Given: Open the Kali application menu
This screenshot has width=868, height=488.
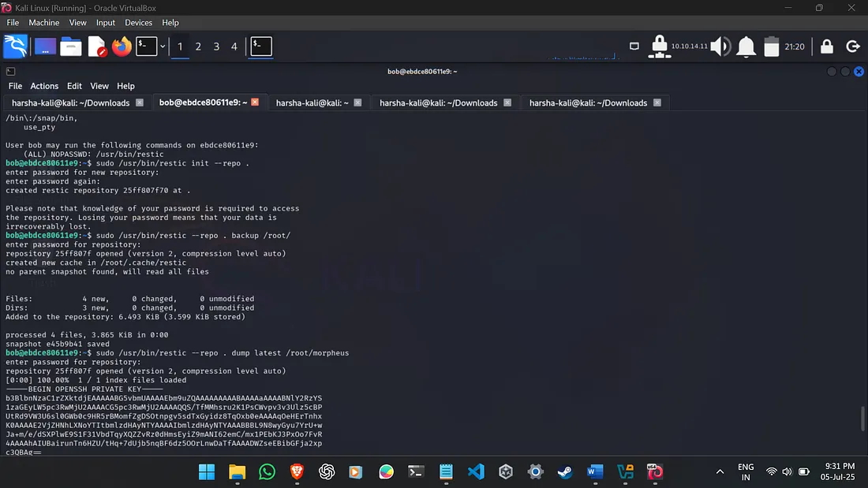Looking at the screenshot, I should 16,46.
